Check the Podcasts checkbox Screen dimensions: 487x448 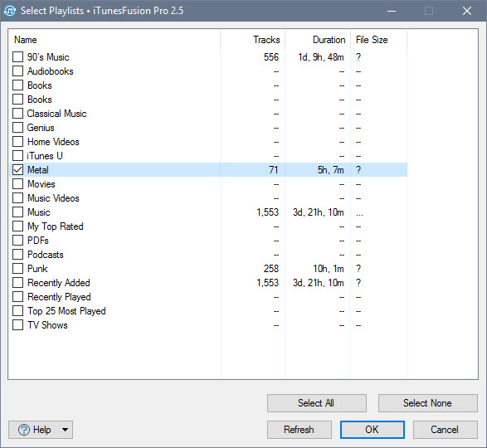click(x=17, y=255)
